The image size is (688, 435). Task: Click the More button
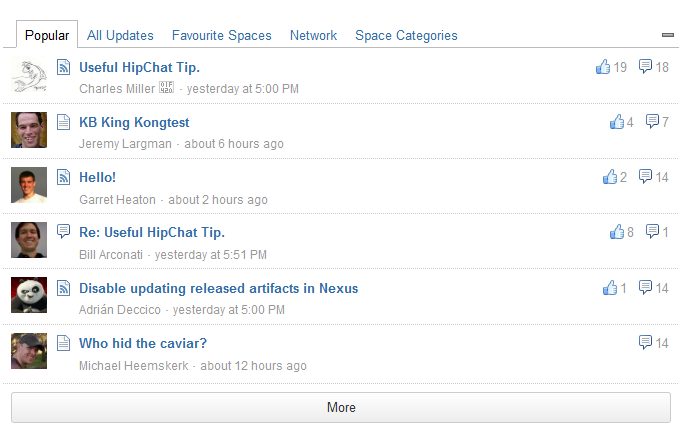pos(341,407)
